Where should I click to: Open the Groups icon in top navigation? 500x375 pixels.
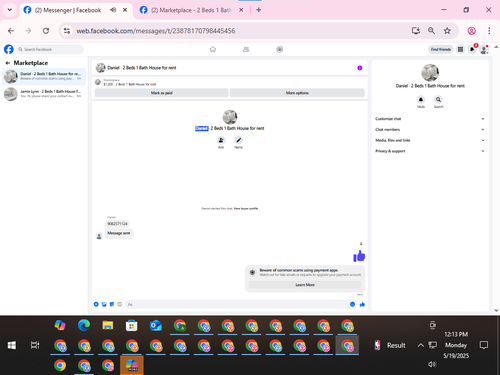pyautogui.click(x=280, y=49)
